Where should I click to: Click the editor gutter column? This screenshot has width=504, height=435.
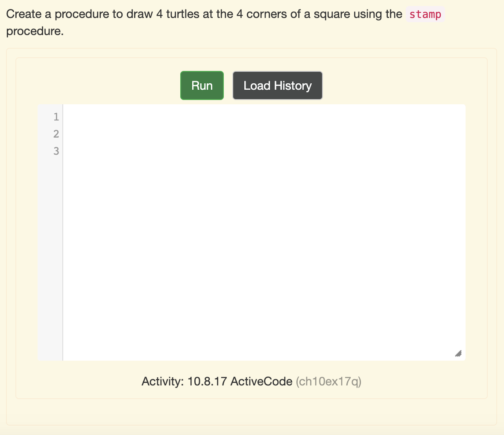pos(50,214)
